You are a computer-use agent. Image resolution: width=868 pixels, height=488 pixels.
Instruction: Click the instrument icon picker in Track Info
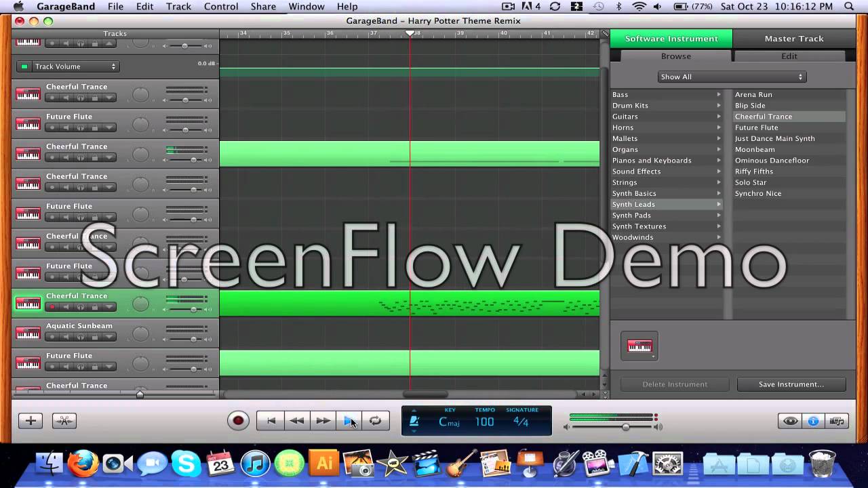[639, 346]
